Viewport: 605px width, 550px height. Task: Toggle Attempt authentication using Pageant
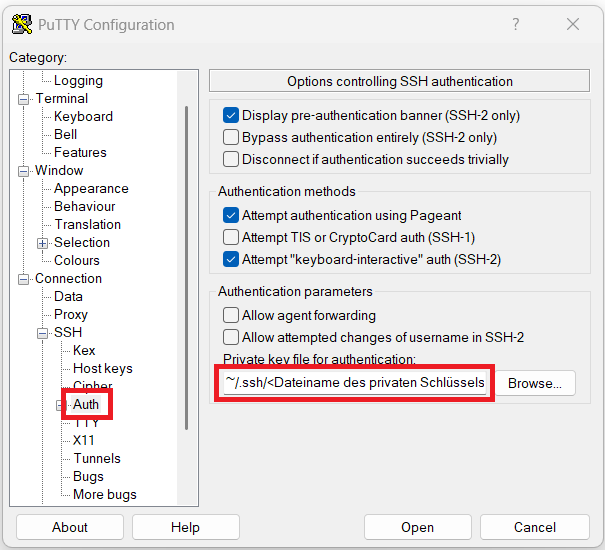(231, 216)
